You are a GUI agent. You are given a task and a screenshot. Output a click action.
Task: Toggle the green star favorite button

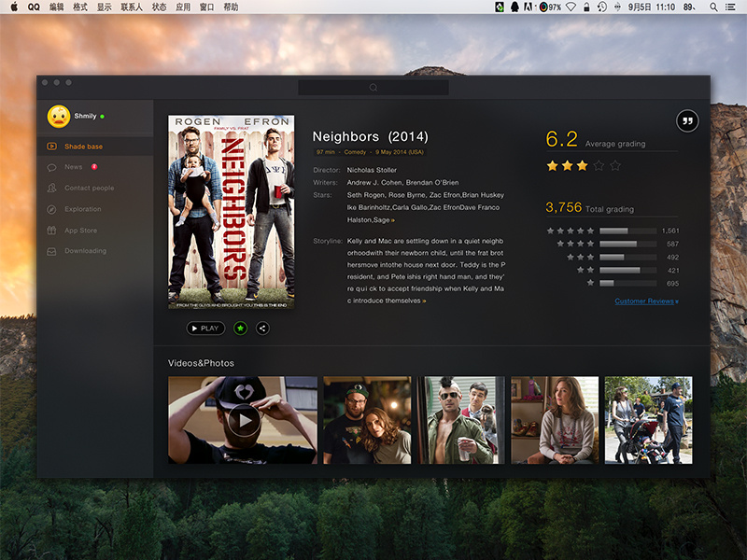(241, 329)
